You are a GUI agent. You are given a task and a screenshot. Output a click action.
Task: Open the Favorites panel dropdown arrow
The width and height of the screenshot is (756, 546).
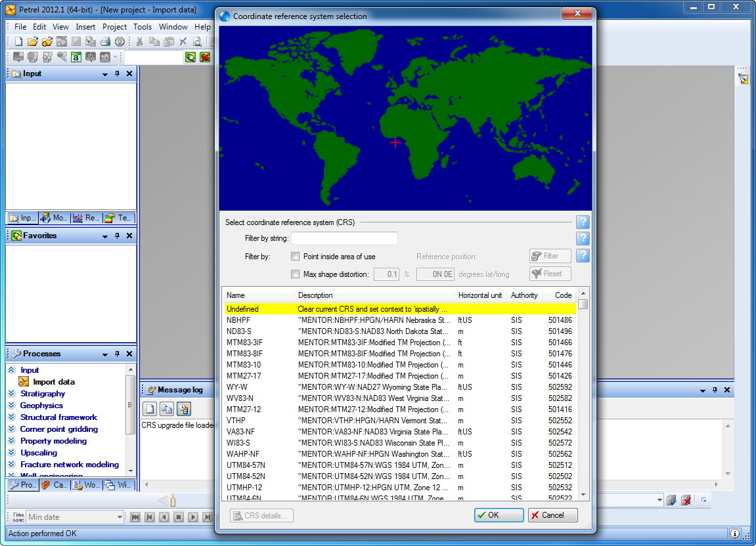[x=104, y=236]
